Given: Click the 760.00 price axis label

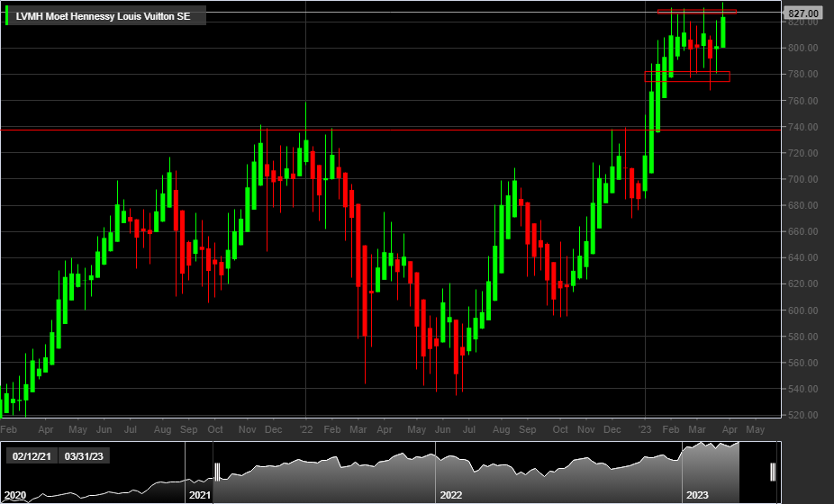Looking at the screenshot, I should [x=803, y=101].
